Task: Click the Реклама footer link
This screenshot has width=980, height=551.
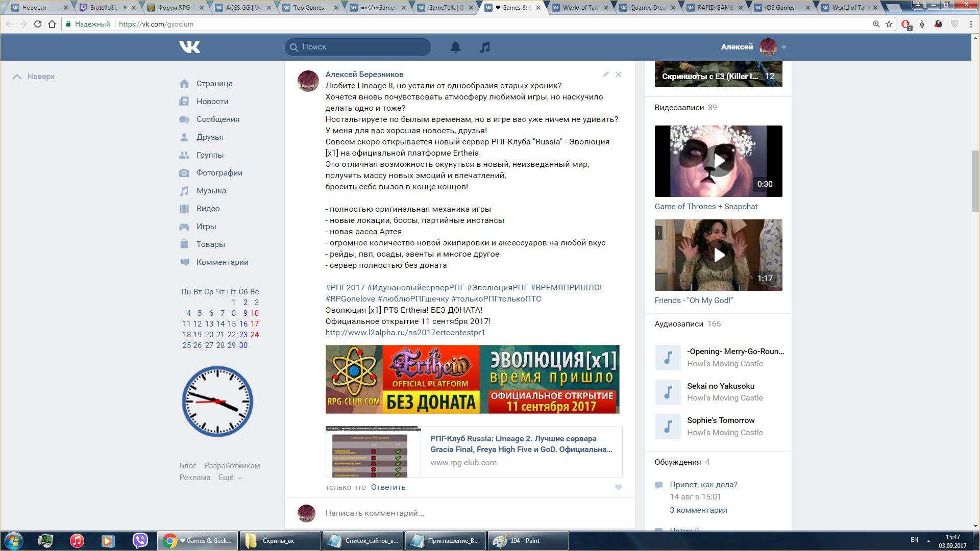Action: point(194,478)
